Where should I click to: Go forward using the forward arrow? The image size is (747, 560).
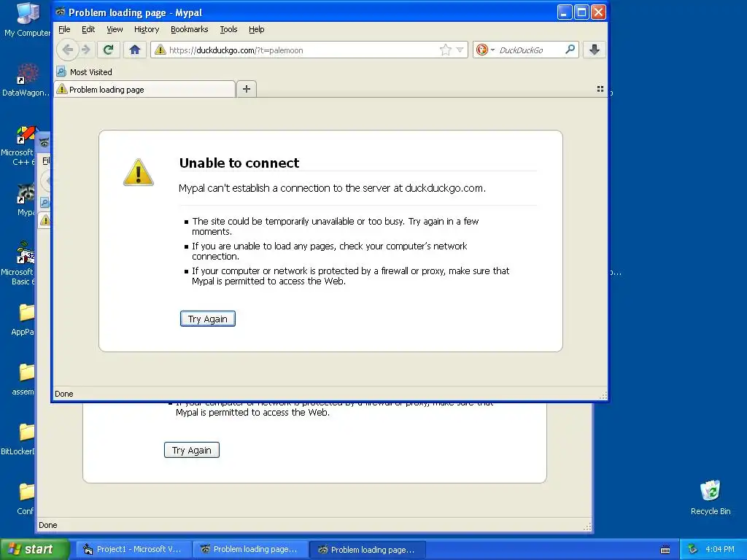pyautogui.click(x=86, y=50)
